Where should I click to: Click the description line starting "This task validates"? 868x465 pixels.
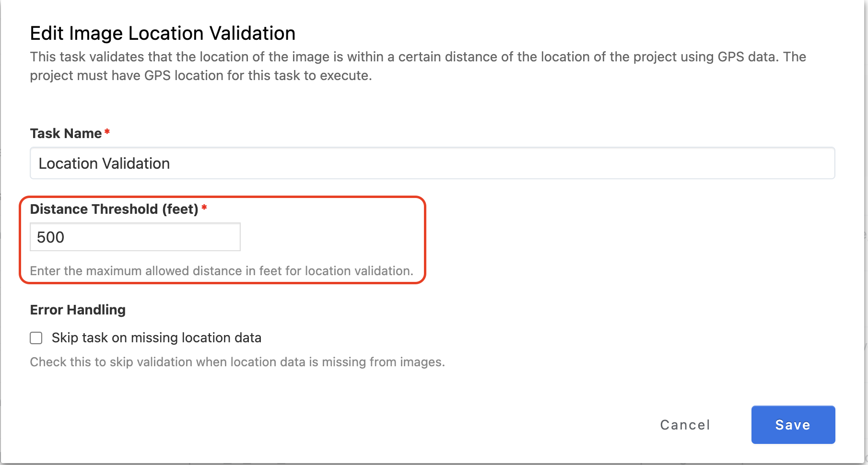click(x=418, y=57)
